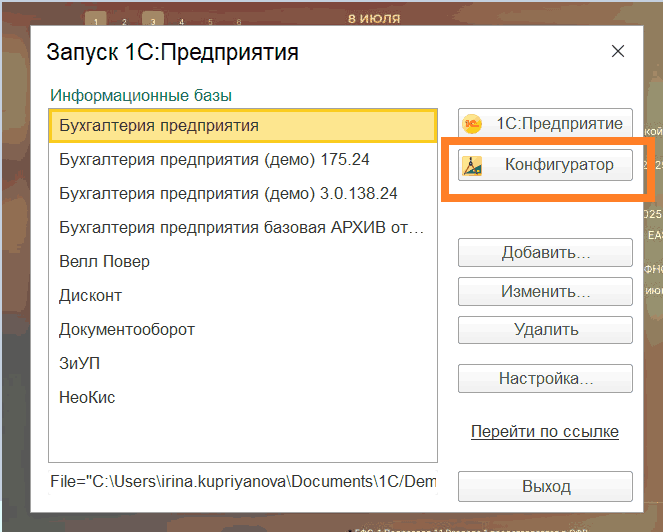Screen dimensions: 663x532
Task: Click the File path text field
Action: pyautogui.click(x=243, y=482)
